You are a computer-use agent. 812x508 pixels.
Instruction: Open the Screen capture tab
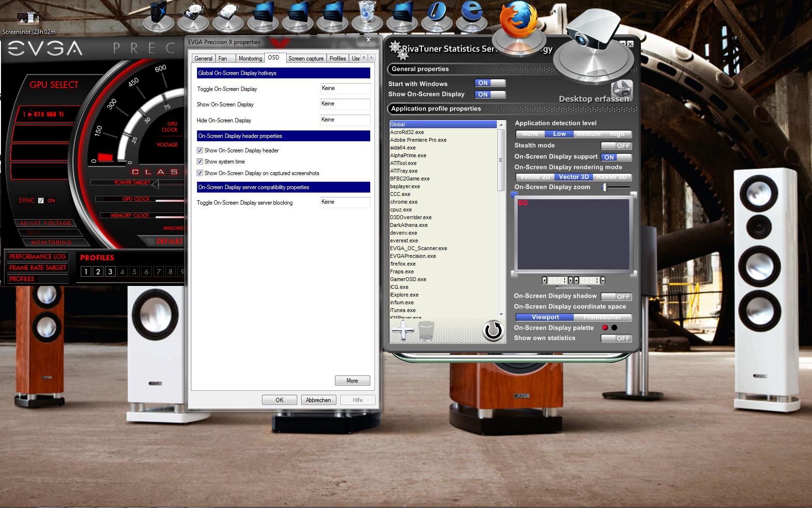coord(306,59)
